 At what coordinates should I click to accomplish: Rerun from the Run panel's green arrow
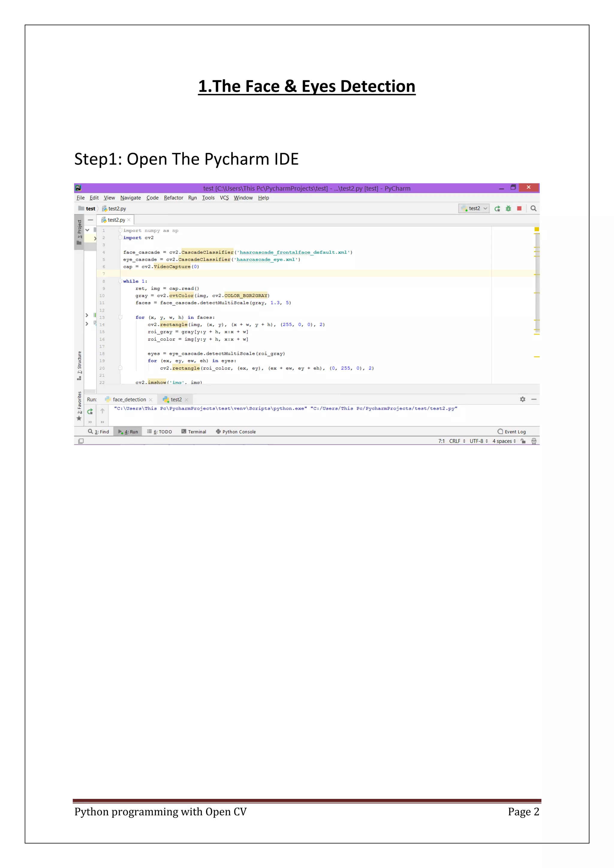[90, 412]
